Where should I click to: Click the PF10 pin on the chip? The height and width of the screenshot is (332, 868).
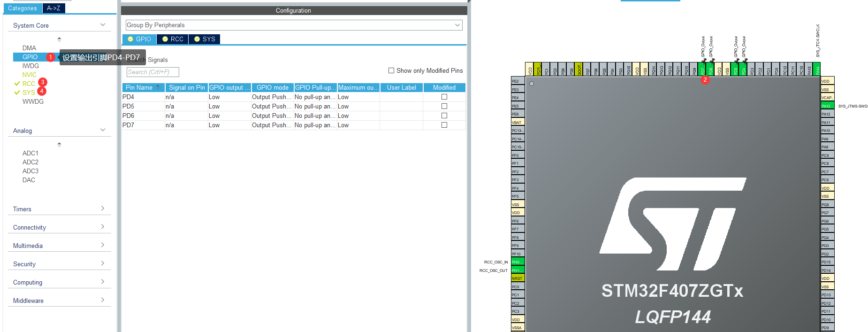pos(518,254)
